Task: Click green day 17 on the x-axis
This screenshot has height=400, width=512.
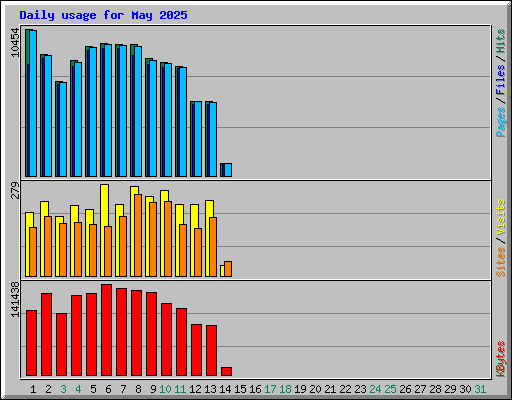Action: click(x=270, y=389)
